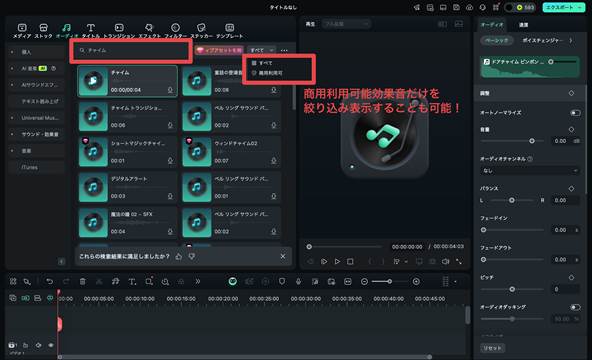592x360 pixels.
Task: Open the オーディオ audio tab in top toolbar
Action: coord(67,30)
